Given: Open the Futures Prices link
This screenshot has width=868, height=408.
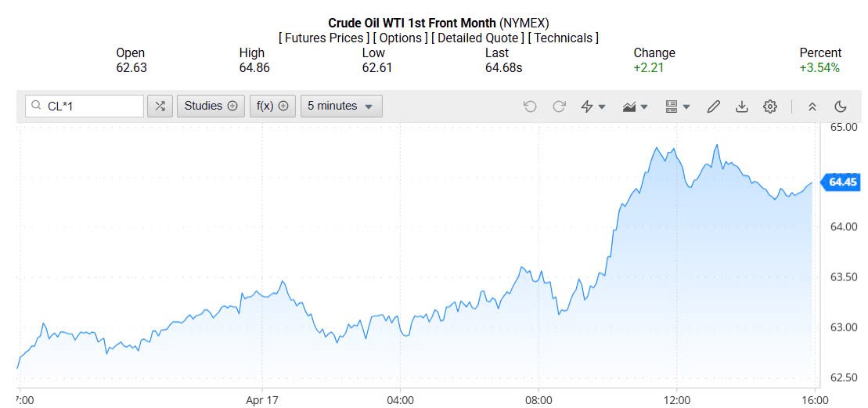Looking at the screenshot, I should click(324, 38).
